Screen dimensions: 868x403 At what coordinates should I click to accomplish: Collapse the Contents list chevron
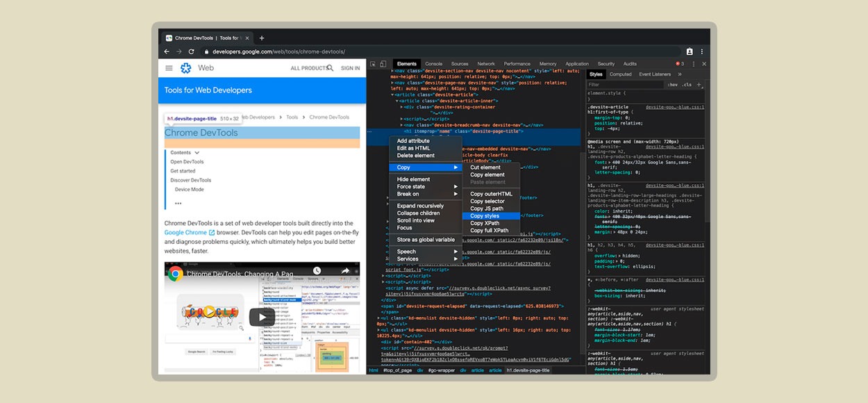[x=197, y=153]
